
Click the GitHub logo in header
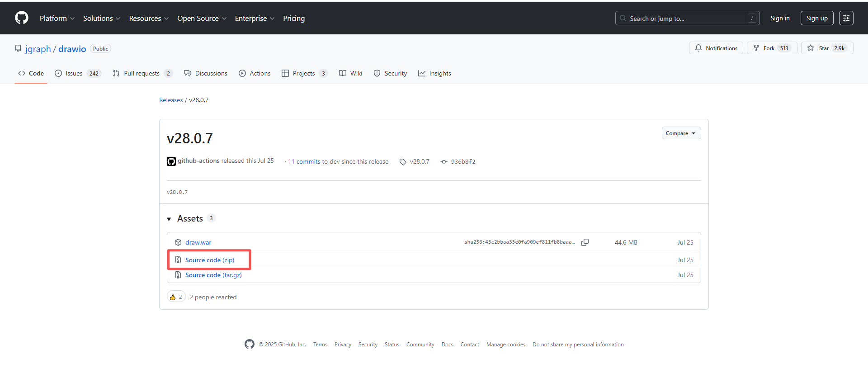[x=22, y=18]
